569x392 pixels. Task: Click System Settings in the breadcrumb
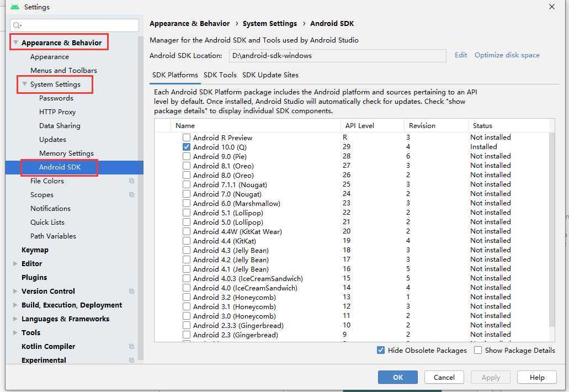(x=270, y=24)
